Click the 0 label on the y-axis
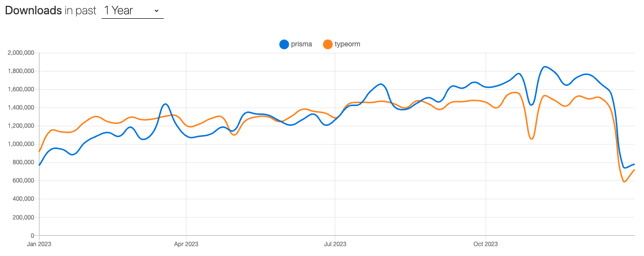 pyautogui.click(x=32, y=235)
